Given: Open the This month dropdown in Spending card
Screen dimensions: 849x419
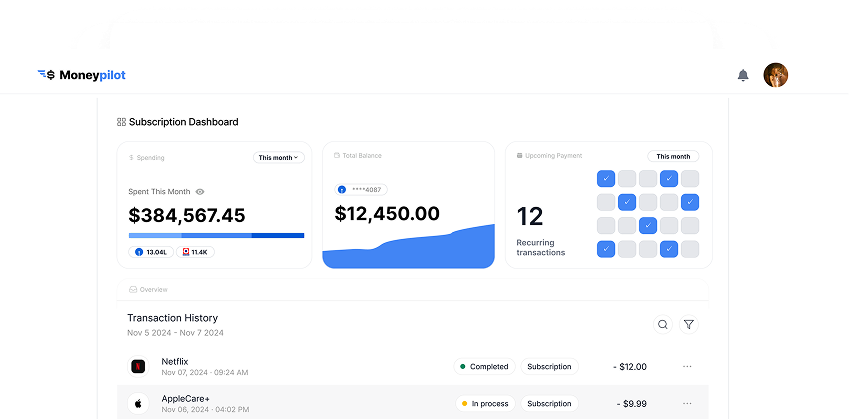Looking at the screenshot, I should 278,158.
